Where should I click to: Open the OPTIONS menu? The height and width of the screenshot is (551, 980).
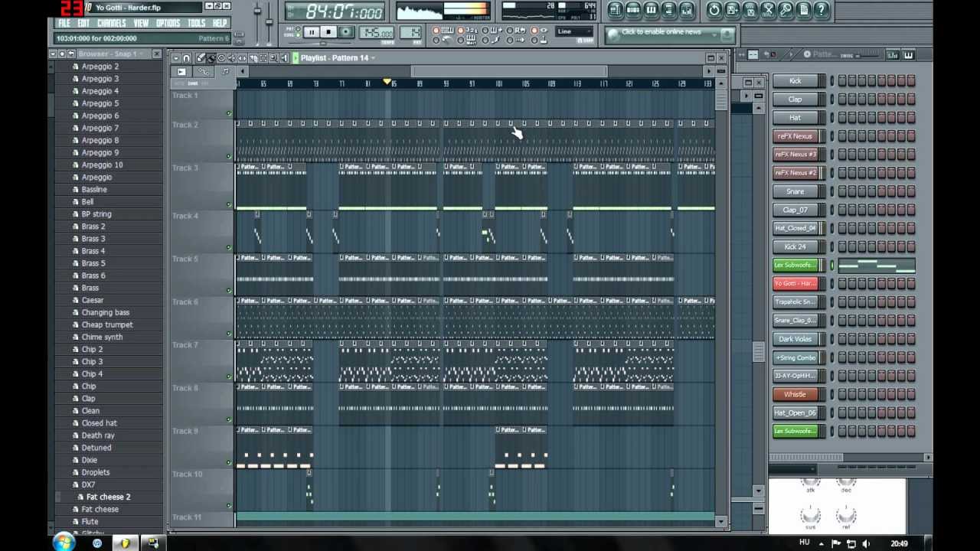pyautogui.click(x=168, y=23)
